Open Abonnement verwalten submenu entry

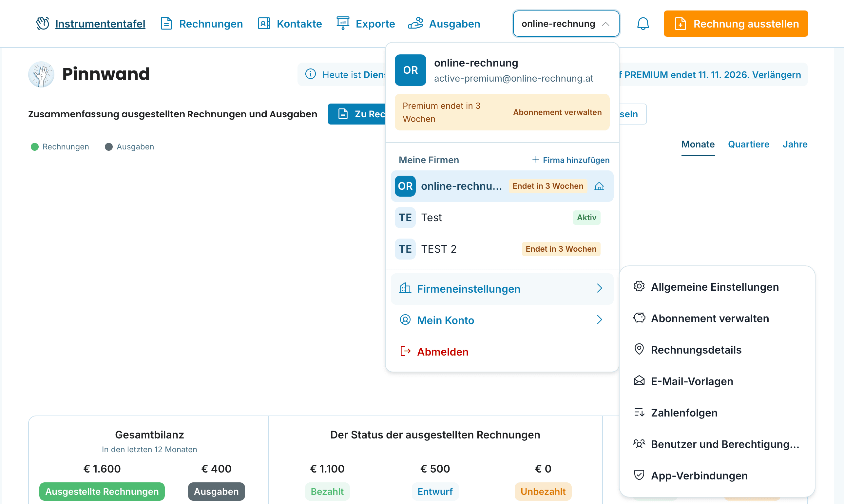pos(717,318)
